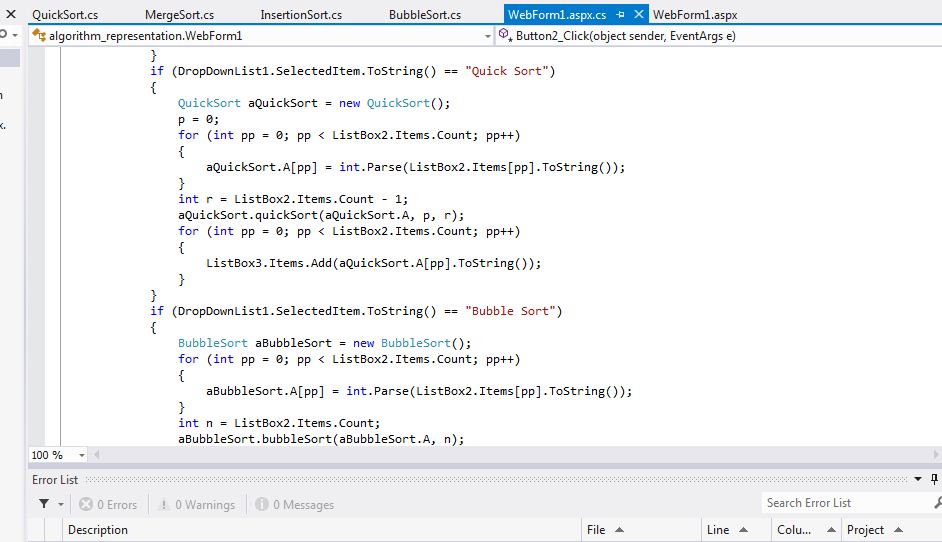This screenshot has width=942, height=542.
Task: Click the Search Error List magnifier icon
Action: click(938, 503)
